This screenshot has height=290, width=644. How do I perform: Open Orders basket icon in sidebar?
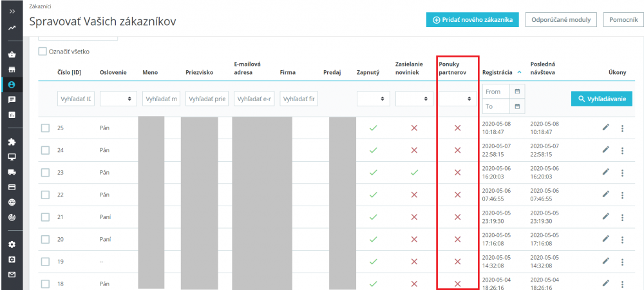(x=12, y=54)
